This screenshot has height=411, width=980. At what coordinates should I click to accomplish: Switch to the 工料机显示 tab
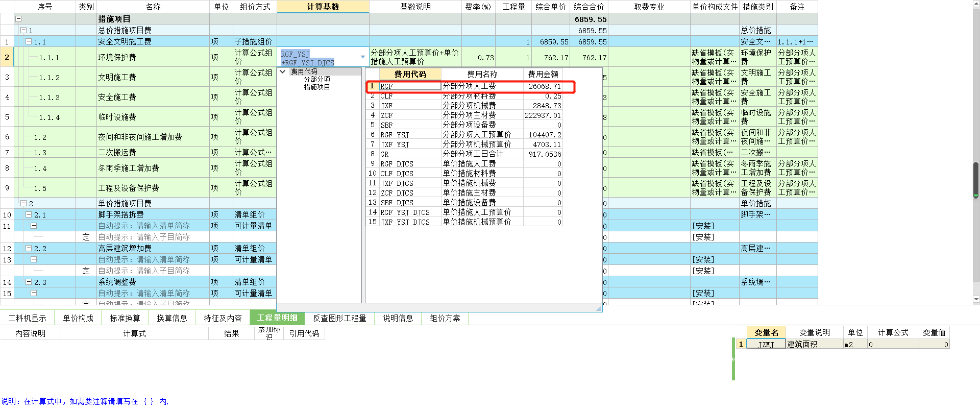coord(28,318)
